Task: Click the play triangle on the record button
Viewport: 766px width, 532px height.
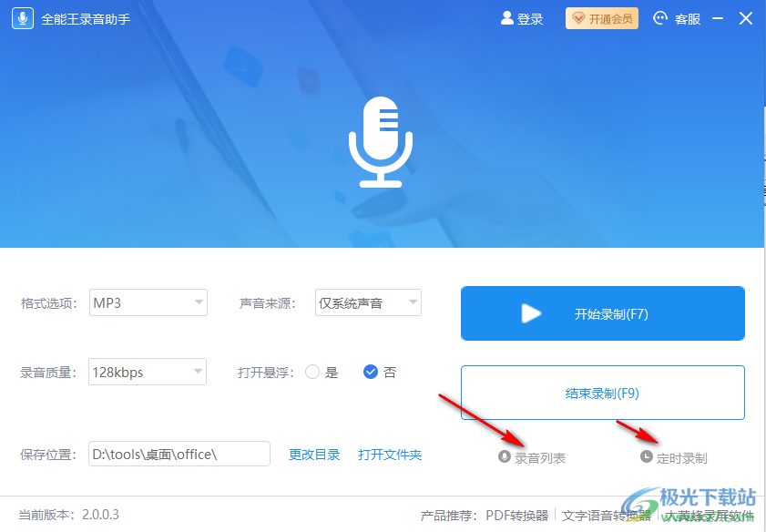Action: (x=532, y=312)
